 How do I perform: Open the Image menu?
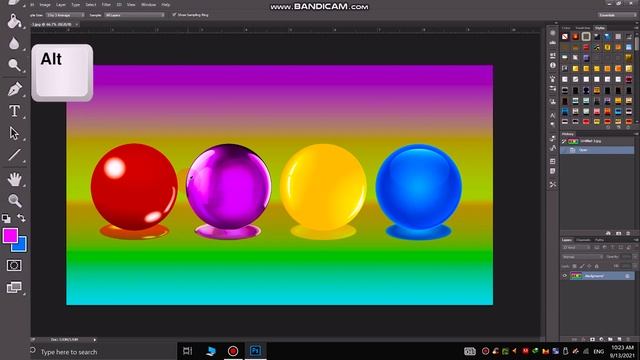(45, 5)
